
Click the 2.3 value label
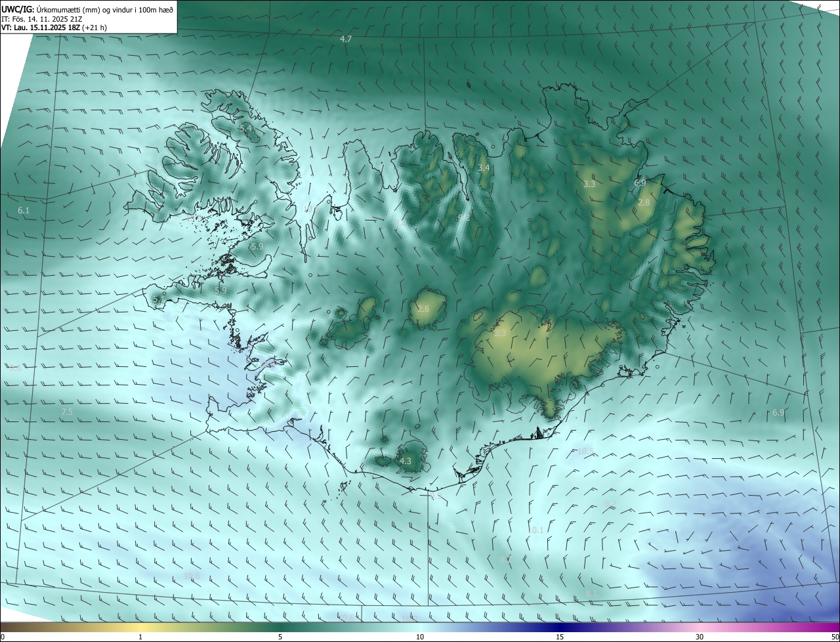500,333
